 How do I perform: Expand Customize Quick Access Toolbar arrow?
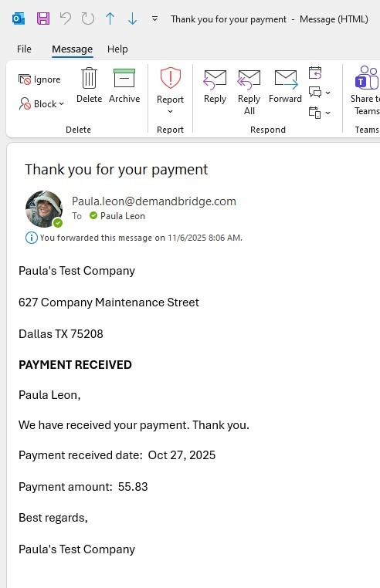(154, 19)
